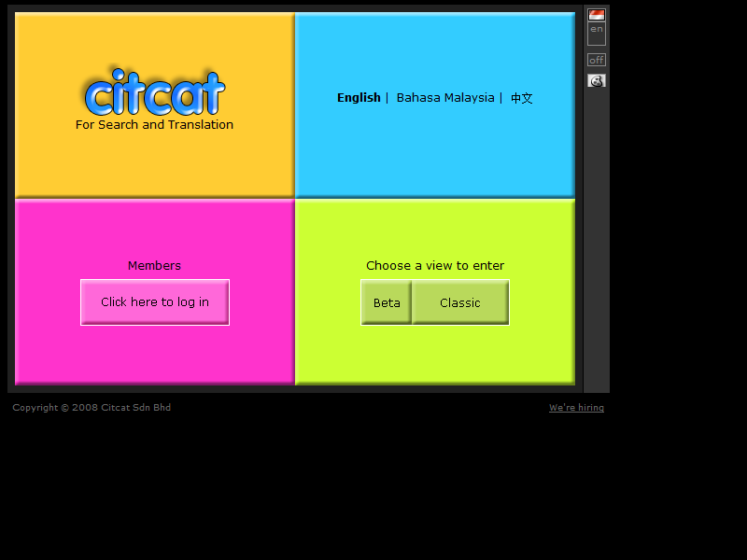This screenshot has height=560, width=747.
Task: Open the color palette theme icon
Action: pyautogui.click(x=596, y=80)
